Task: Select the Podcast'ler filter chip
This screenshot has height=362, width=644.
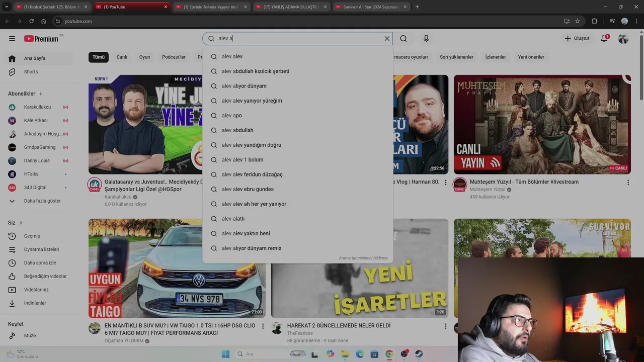Action: [x=174, y=57]
